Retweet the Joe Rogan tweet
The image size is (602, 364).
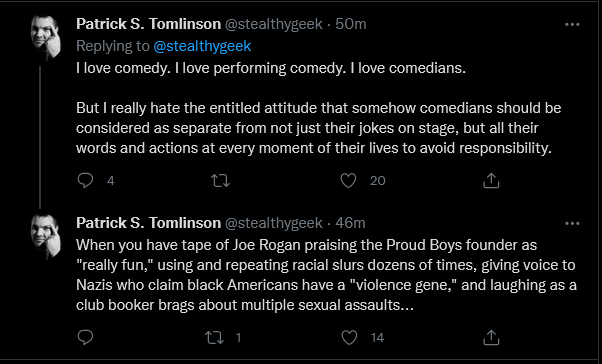214,338
